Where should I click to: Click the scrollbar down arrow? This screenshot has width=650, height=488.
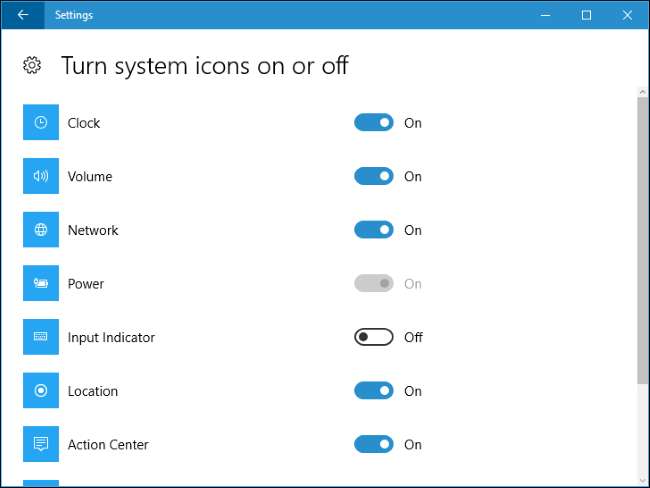coord(641,478)
